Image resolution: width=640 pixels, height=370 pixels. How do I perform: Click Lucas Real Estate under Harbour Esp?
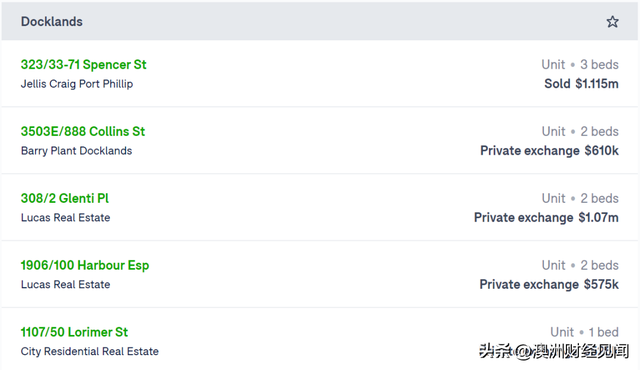pyautogui.click(x=65, y=284)
